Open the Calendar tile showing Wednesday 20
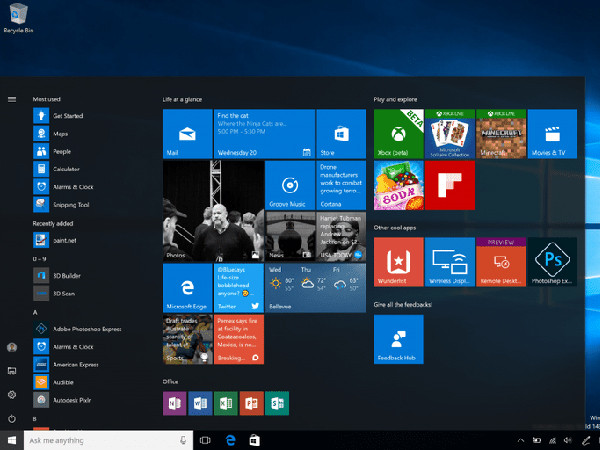This screenshot has width=600, height=450. coord(264,134)
